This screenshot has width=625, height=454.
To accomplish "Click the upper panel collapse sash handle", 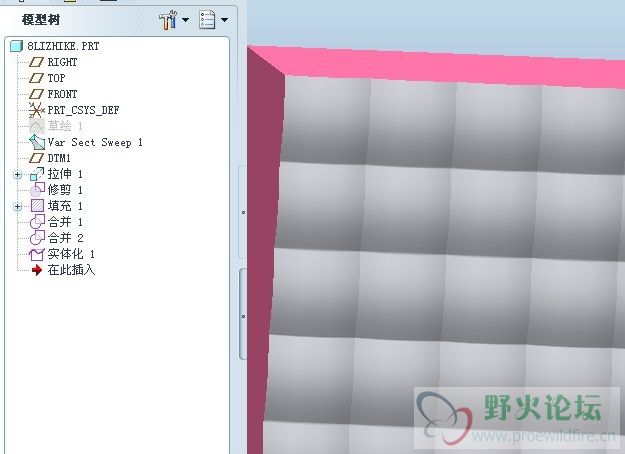I will click(x=243, y=212).
